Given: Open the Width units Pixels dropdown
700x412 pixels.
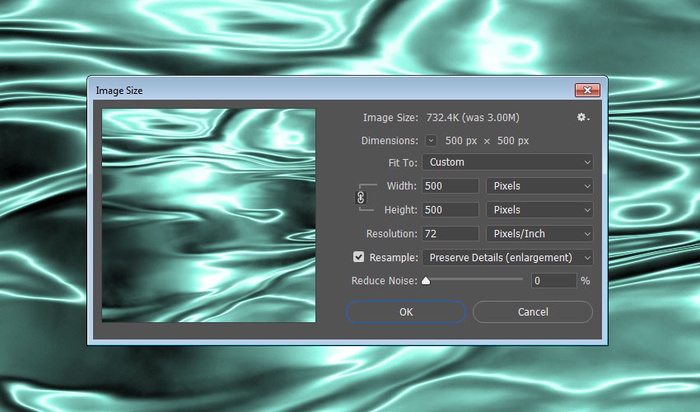Looking at the screenshot, I should point(539,186).
